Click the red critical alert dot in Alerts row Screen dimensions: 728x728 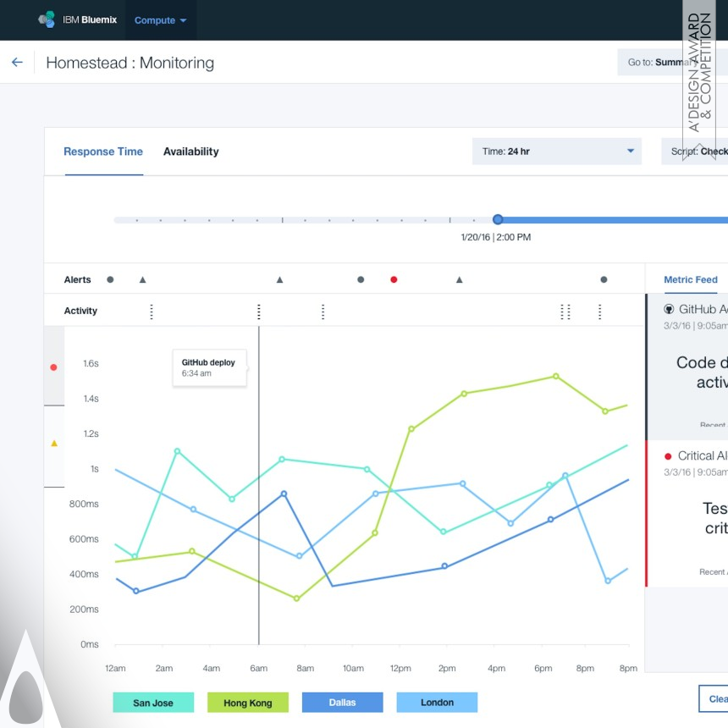click(x=394, y=279)
